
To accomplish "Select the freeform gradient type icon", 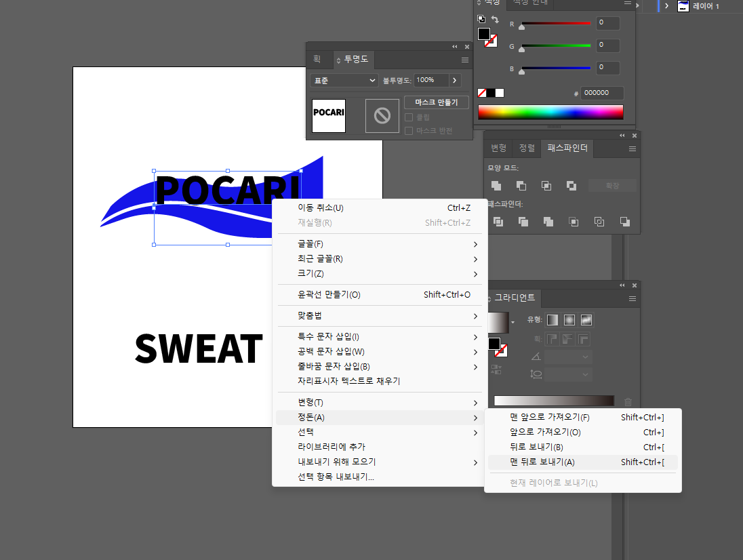I will [x=586, y=320].
